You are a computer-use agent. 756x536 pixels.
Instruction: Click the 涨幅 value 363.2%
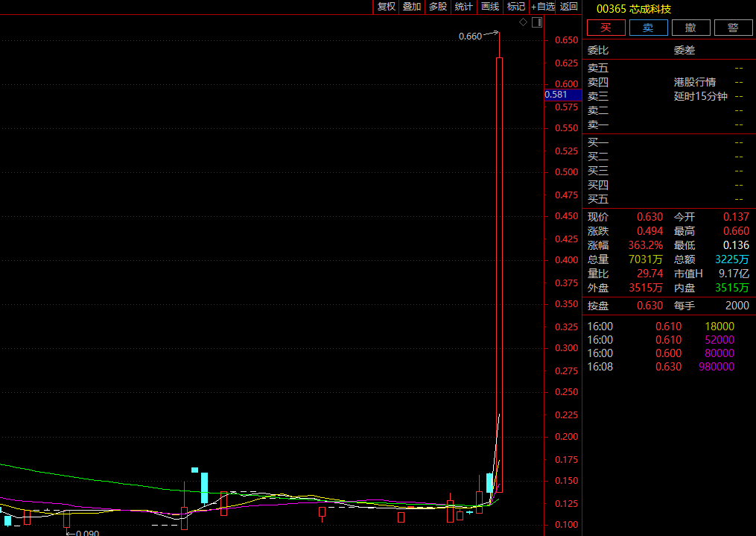(646, 245)
